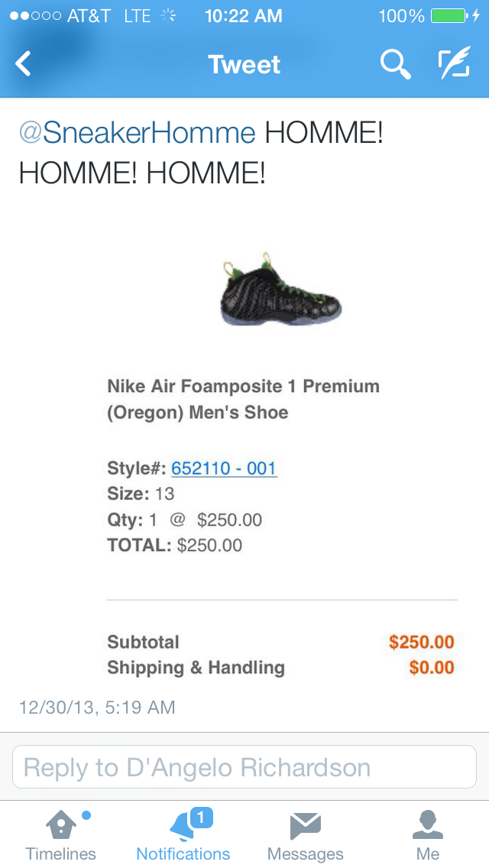Image resolution: width=489 pixels, height=868 pixels.
Task: Tap the Nike Air Foamposite product title
Action: point(244,399)
